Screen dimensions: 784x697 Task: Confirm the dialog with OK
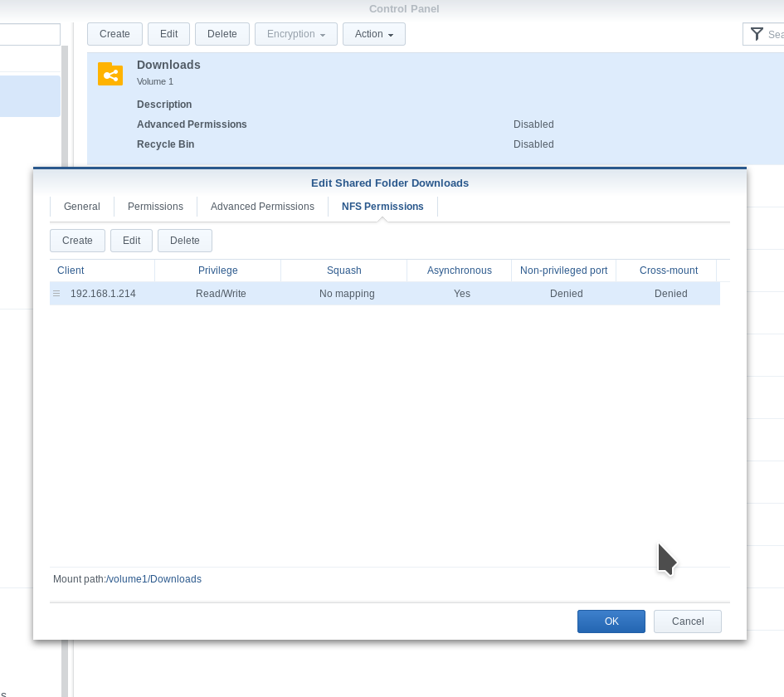pos(611,621)
